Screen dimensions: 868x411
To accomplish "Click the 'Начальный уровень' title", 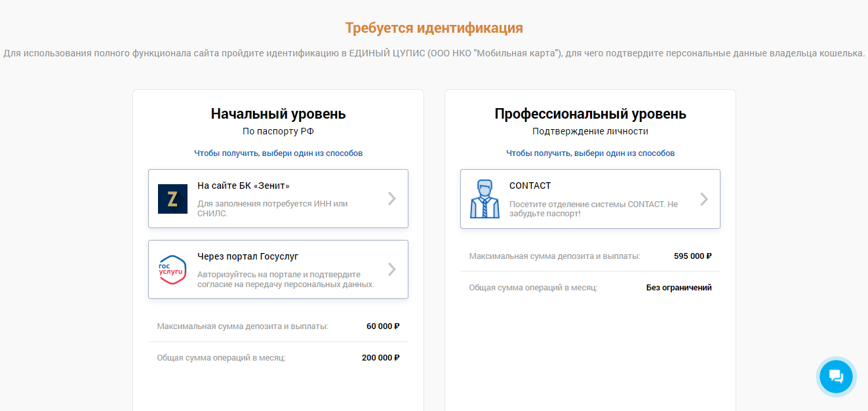I will point(278,114).
